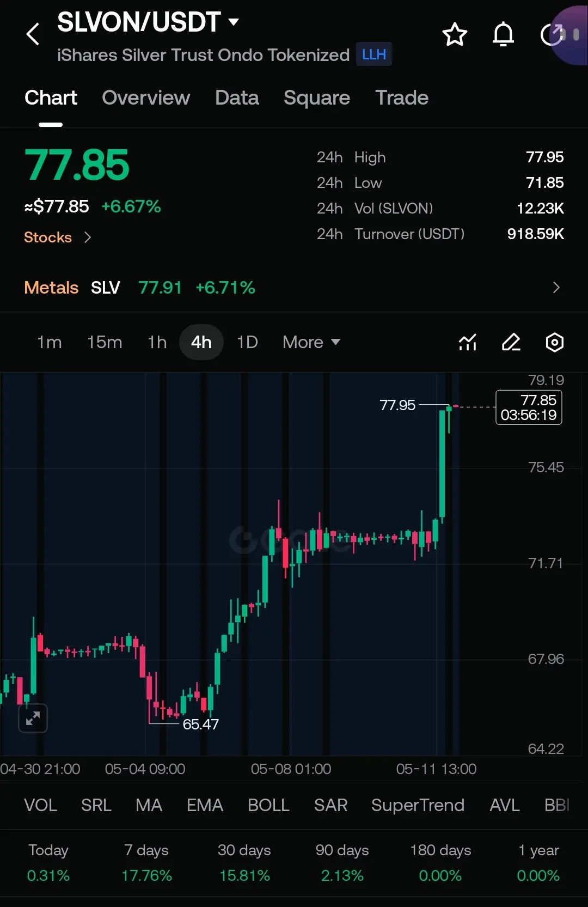This screenshot has height=907, width=588.
Task: Toggle the SAR indicator
Action: click(x=330, y=805)
